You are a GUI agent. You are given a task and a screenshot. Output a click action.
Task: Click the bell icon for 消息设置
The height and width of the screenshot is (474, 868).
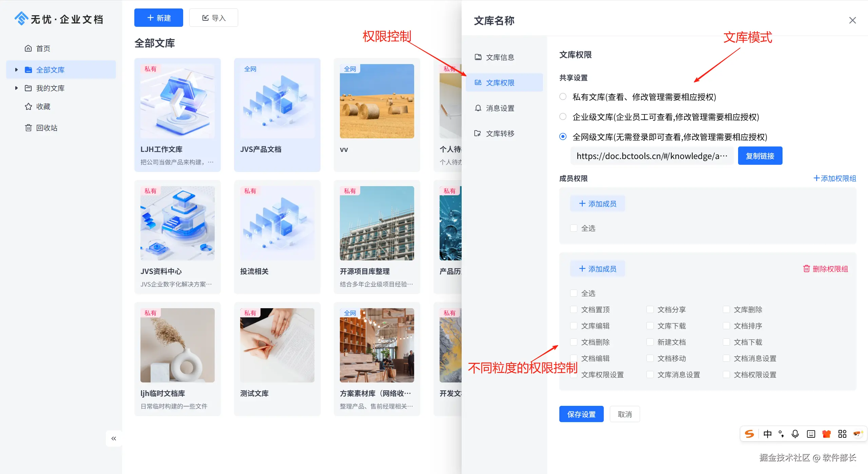pos(478,108)
